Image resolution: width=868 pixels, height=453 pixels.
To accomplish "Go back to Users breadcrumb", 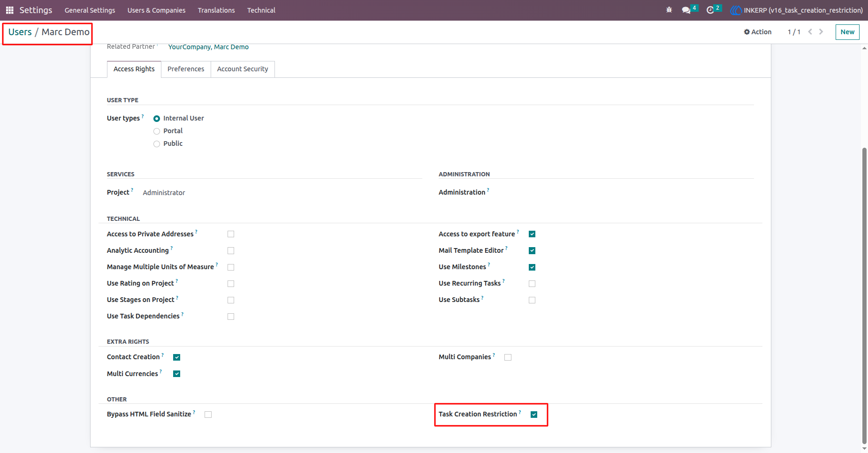I will click(20, 32).
